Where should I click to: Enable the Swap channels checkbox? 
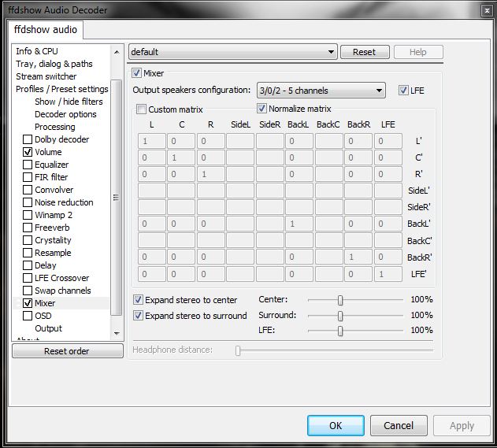[28, 291]
